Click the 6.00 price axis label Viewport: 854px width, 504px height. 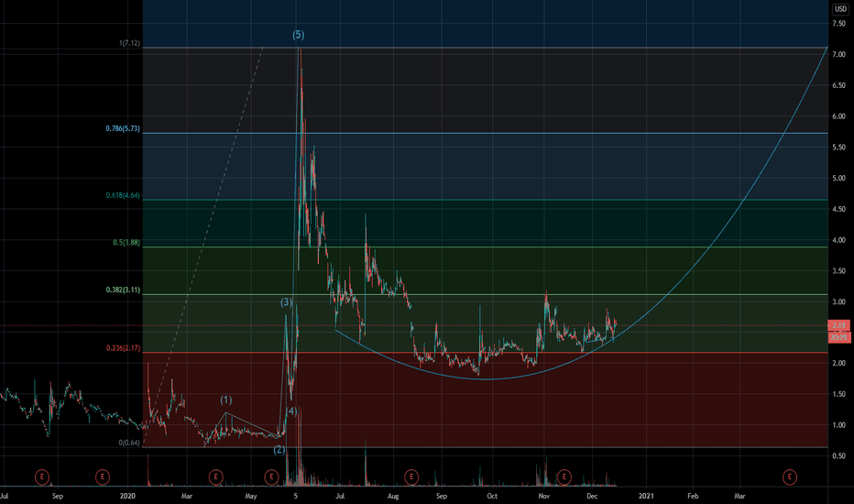pyautogui.click(x=838, y=116)
